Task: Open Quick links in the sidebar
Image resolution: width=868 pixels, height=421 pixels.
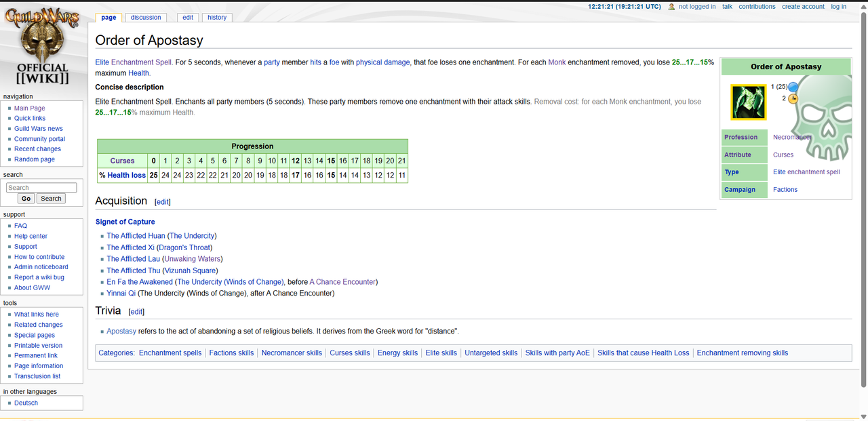Action: pos(30,119)
